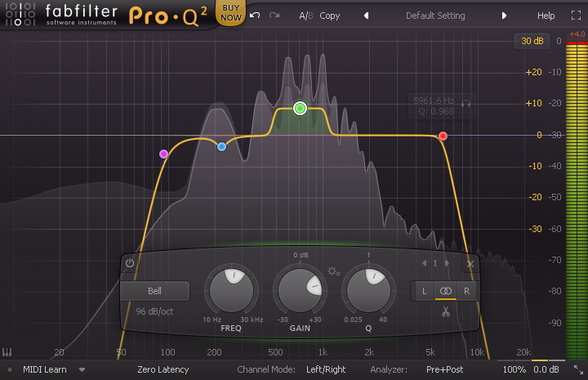Open the MIDI Learn dropdown arrow
The image size is (588, 380).
(x=82, y=370)
